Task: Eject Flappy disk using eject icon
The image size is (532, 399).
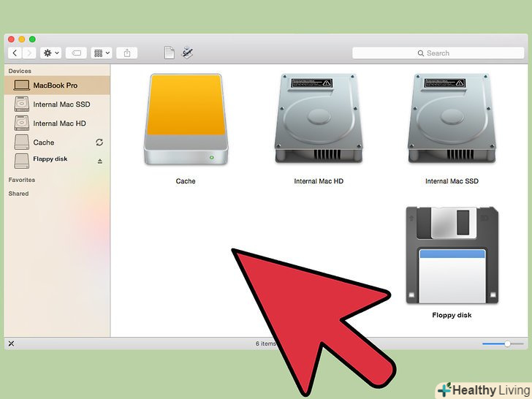Action: point(99,161)
